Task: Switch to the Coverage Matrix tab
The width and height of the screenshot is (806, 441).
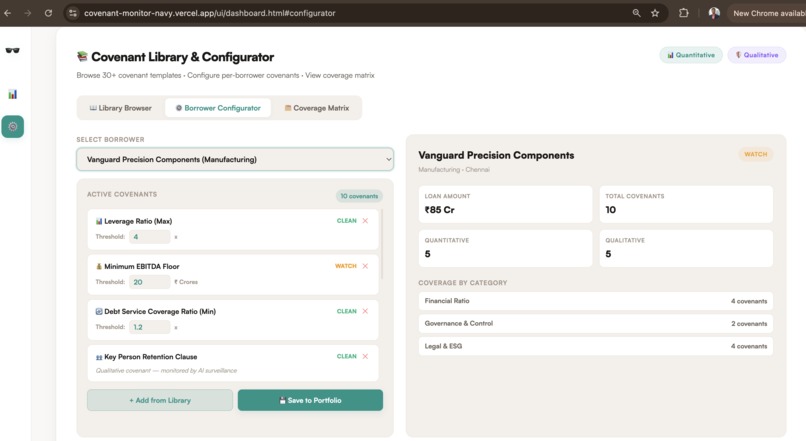Action: coord(317,108)
